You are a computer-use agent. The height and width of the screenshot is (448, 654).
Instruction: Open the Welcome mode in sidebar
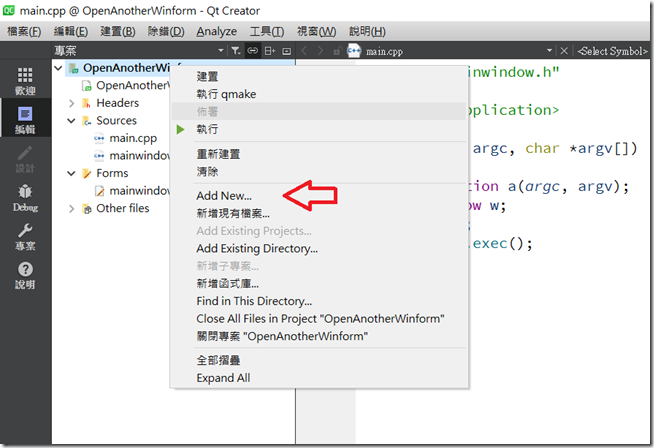(x=25, y=81)
